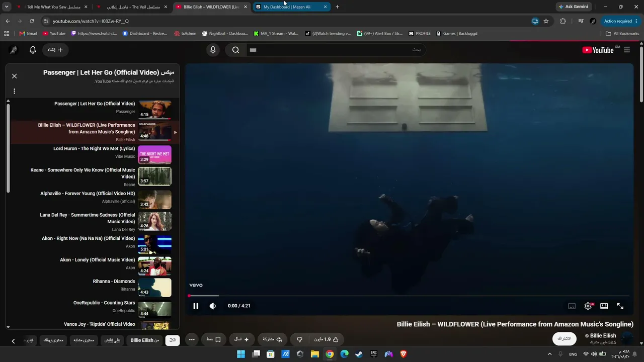Select the 'الكل' (All) filter chip
Image resolution: width=644 pixels, height=362 pixels.
coord(173,340)
